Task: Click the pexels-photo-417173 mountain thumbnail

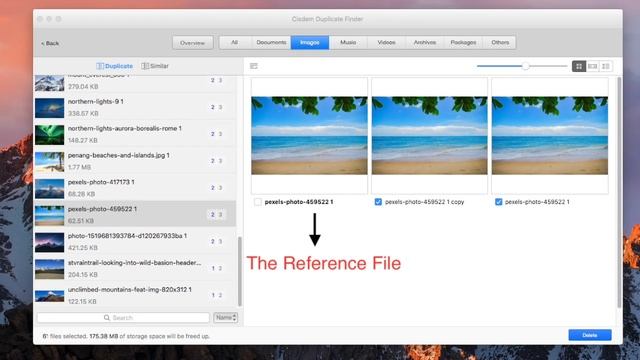Action: [49, 189]
